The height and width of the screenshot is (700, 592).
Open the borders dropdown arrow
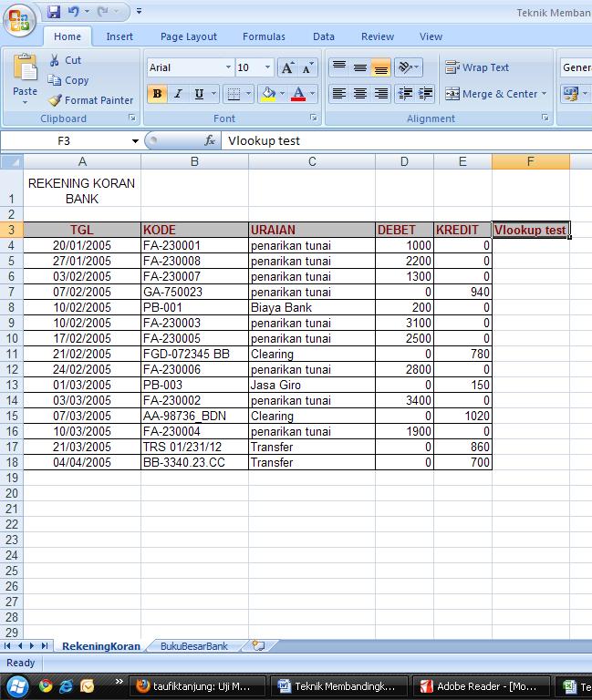248,94
